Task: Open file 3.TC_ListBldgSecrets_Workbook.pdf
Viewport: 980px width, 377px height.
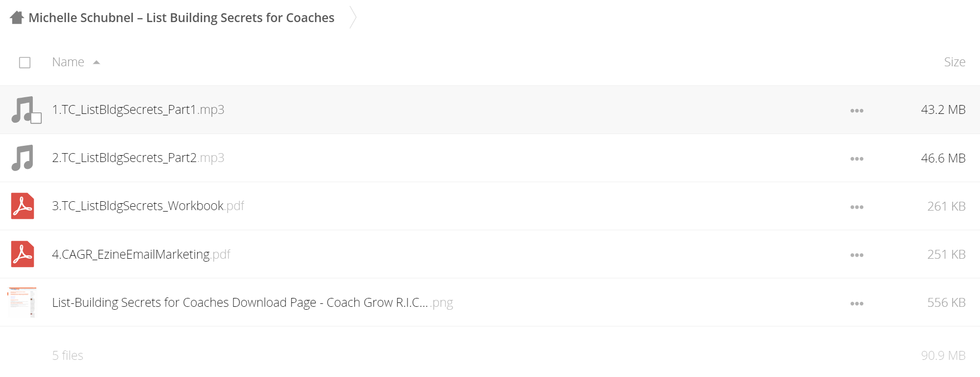Action: [x=148, y=206]
